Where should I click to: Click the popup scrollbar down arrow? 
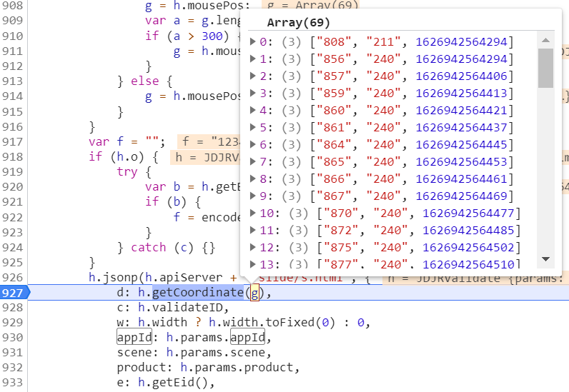(x=545, y=259)
